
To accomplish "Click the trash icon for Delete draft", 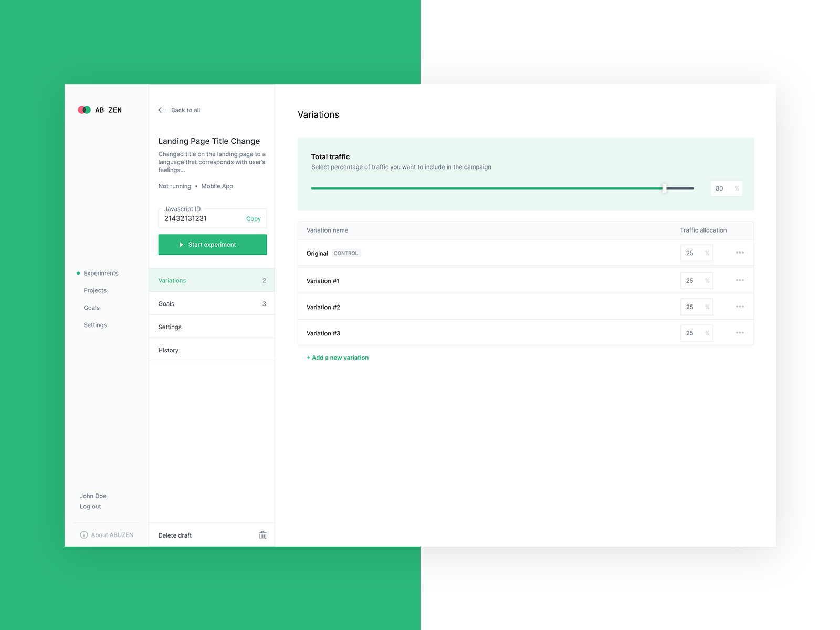I will (262, 535).
